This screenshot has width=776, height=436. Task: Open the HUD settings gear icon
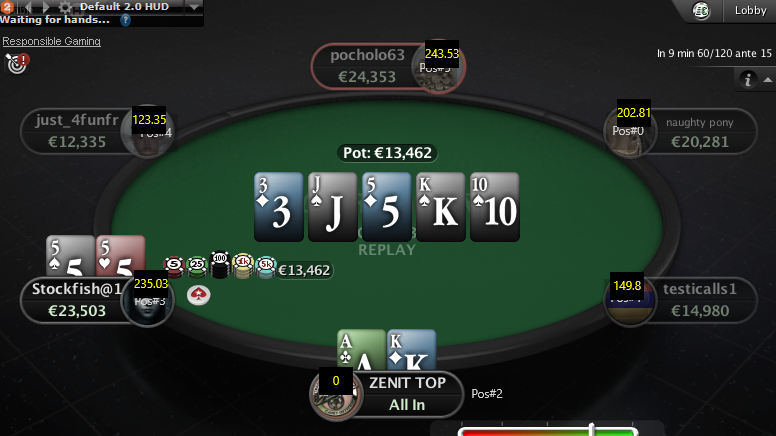pos(65,7)
